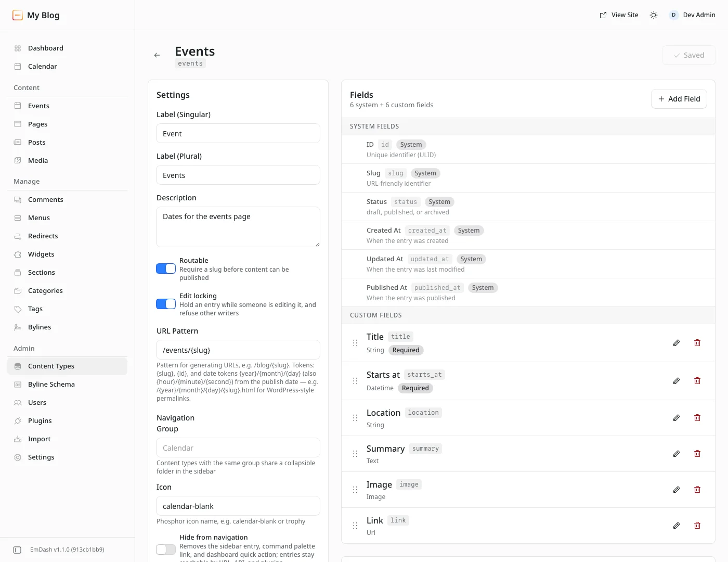Enable Hide from navigation switch
Screen dimensions: 728x562
pyautogui.click(x=166, y=550)
